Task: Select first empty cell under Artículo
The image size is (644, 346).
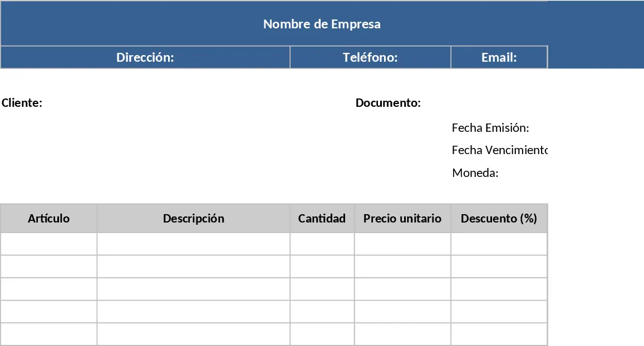Action: point(48,244)
